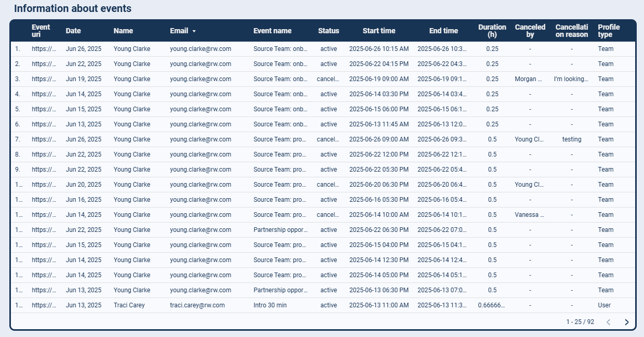This screenshot has width=644, height=337.
Task: Sort by Profile type column header
Action: (609, 31)
